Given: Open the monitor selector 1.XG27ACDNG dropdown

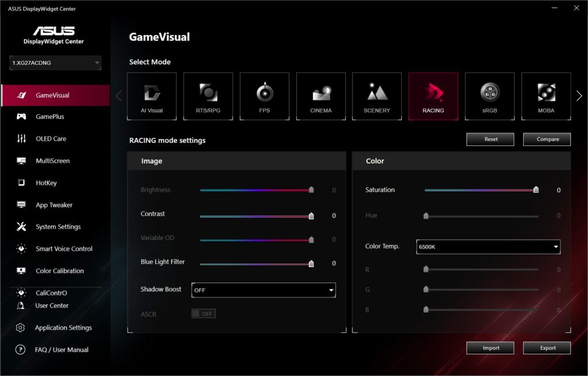Looking at the screenshot, I should pyautogui.click(x=56, y=63).
